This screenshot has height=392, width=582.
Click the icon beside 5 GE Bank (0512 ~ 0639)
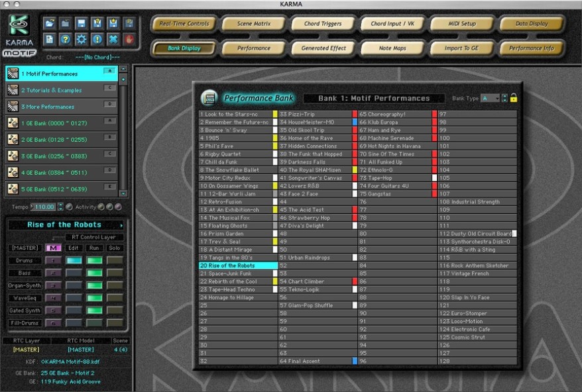coord(13,189)
